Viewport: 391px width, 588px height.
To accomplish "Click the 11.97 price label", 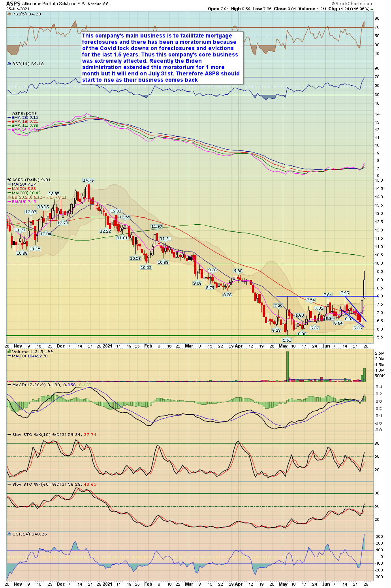I will [157, 226].
